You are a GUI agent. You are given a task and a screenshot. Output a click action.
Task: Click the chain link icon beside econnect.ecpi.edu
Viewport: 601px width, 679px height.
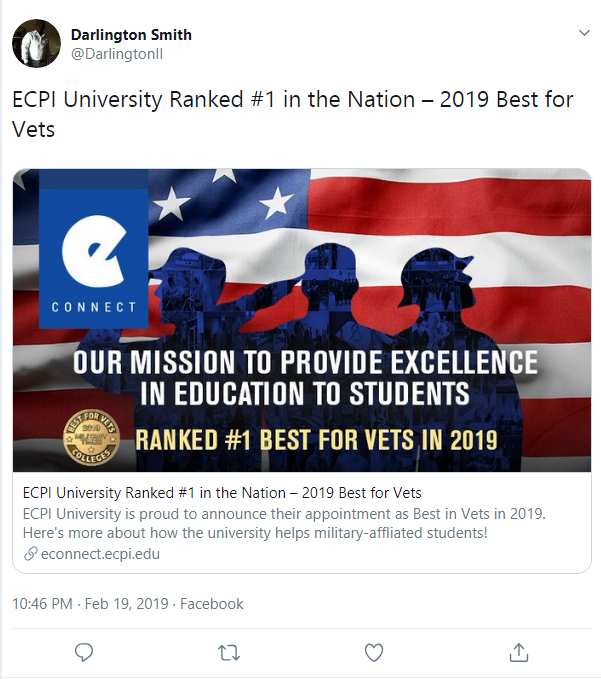(x=30, y=553)
